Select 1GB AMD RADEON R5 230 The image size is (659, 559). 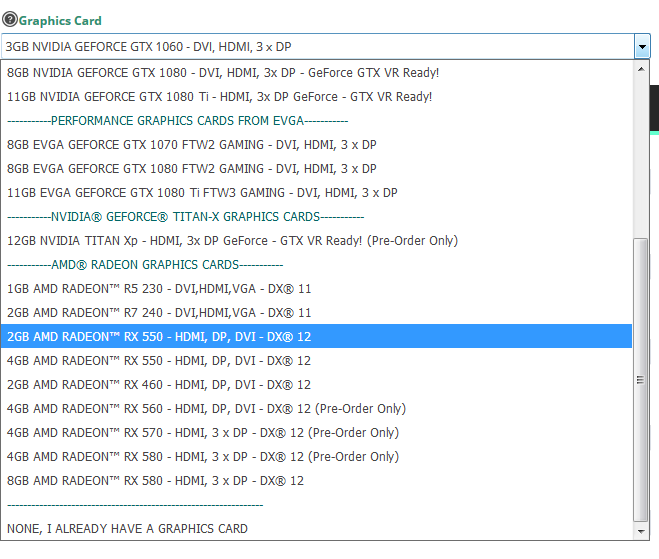tap(316, 289)
